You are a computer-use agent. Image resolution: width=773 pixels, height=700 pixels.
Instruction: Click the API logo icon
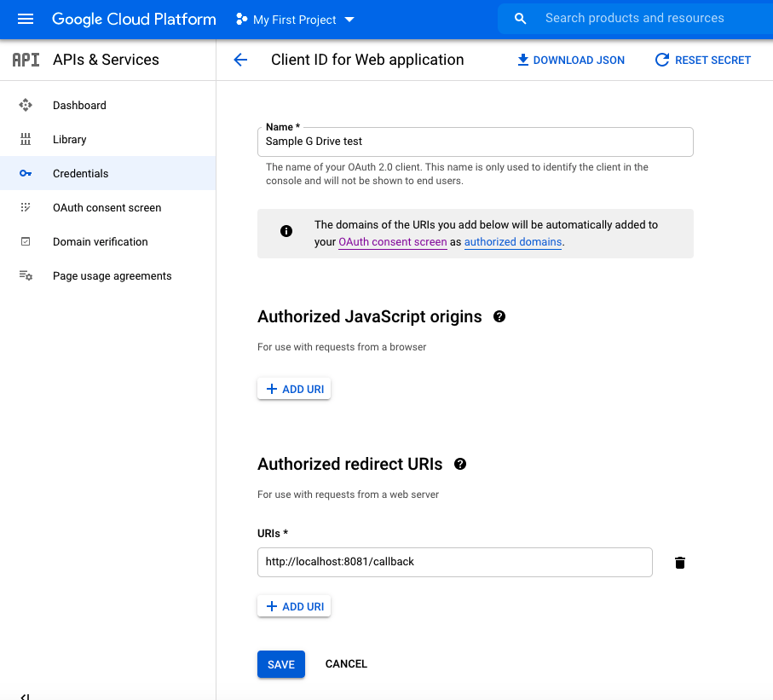click(26, 60)
